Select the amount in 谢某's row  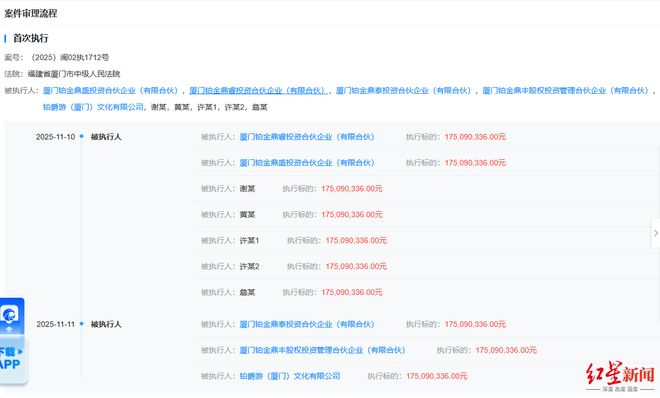352,188
